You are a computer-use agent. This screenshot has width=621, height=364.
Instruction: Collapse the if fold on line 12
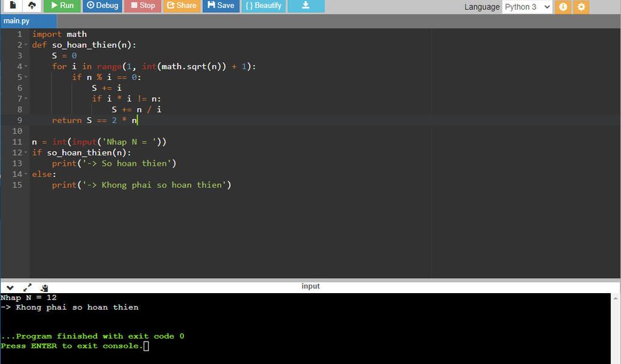coord(26,153)
